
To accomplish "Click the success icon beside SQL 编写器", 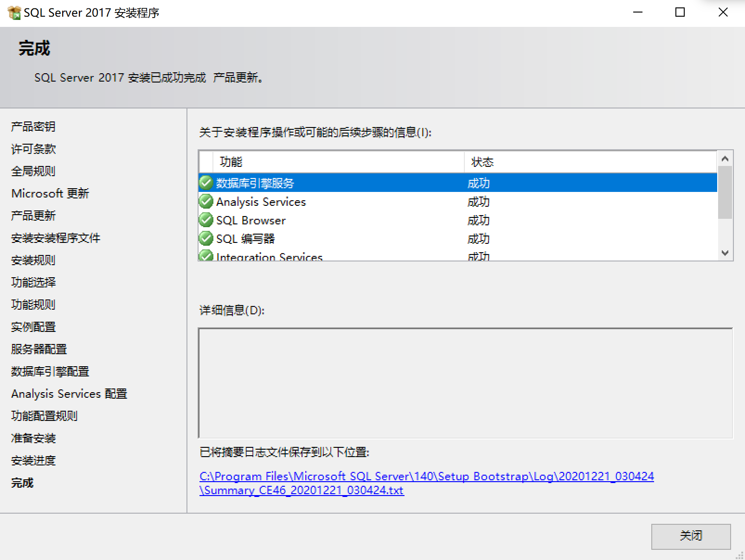I will click(x=206, y=239).
